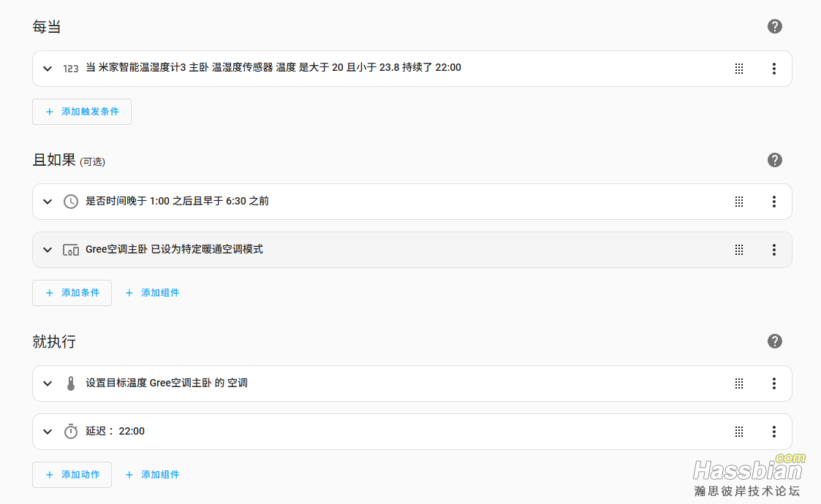
Task: Add a building block under 就执行 actions
Action: (x=152, y=475)
